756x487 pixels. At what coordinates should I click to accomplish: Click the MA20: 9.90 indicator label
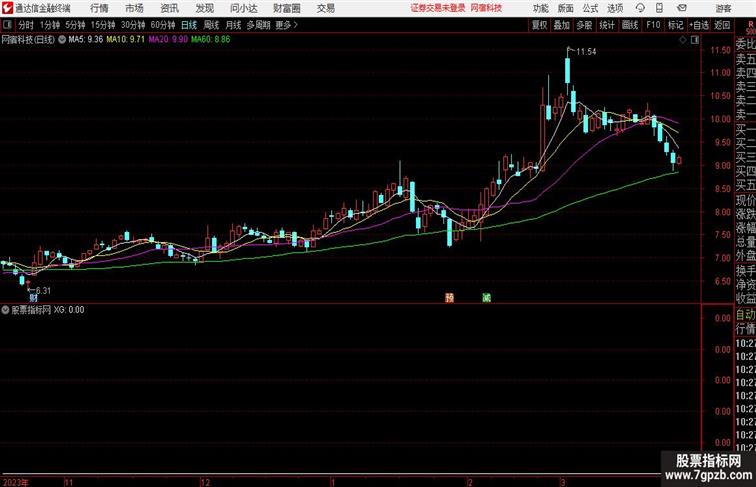(168, 40)
